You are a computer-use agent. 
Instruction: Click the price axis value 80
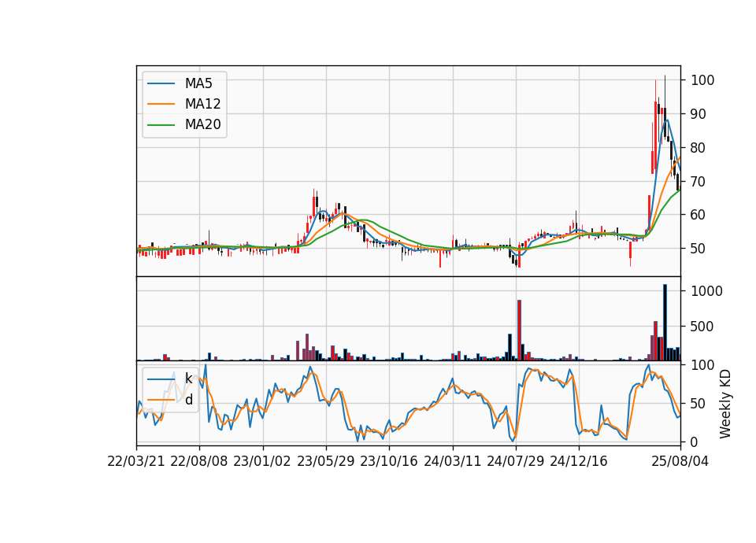point(699,147)
